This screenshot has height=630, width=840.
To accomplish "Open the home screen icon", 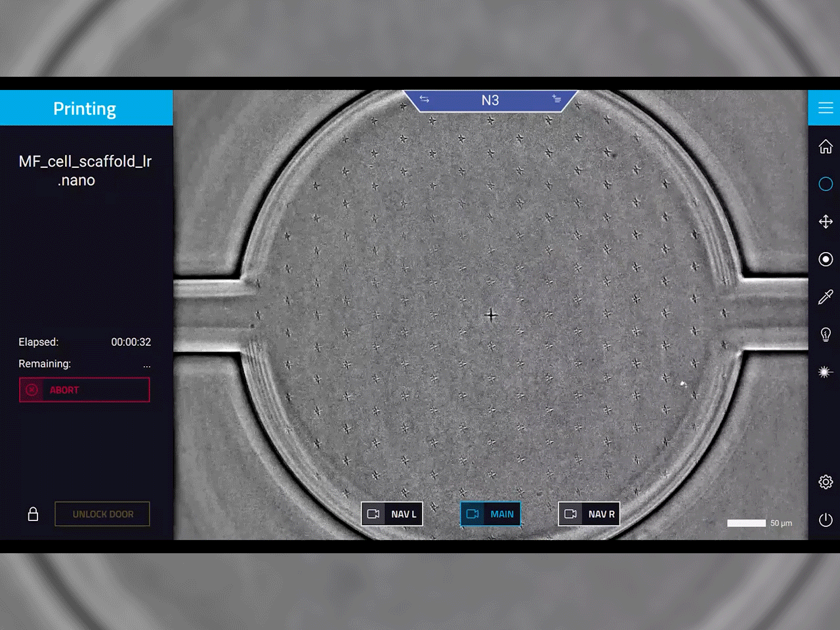I will [826, 146].
